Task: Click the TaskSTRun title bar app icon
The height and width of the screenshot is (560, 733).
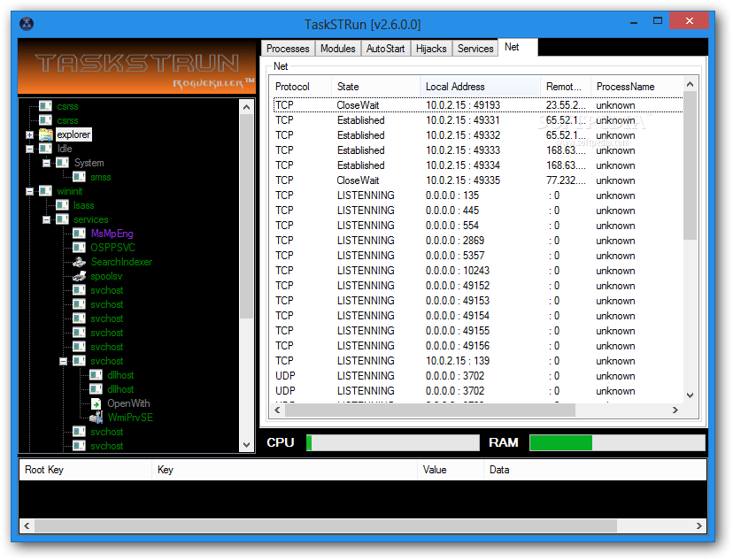Action: point(27,23)
